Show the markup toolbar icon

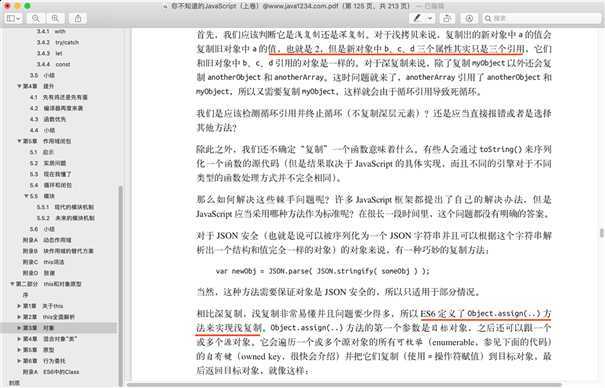pyautogui.click(x=469, y=19)
